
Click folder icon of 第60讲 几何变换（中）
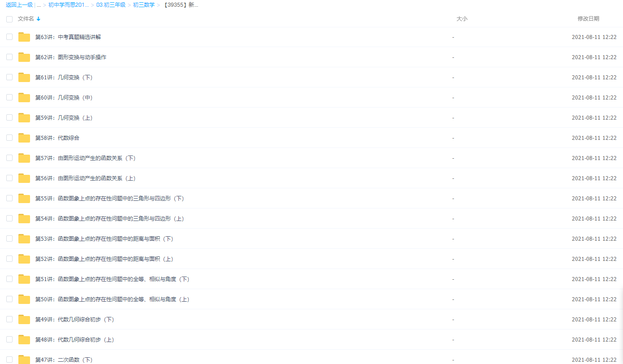(x=24, y=98)
